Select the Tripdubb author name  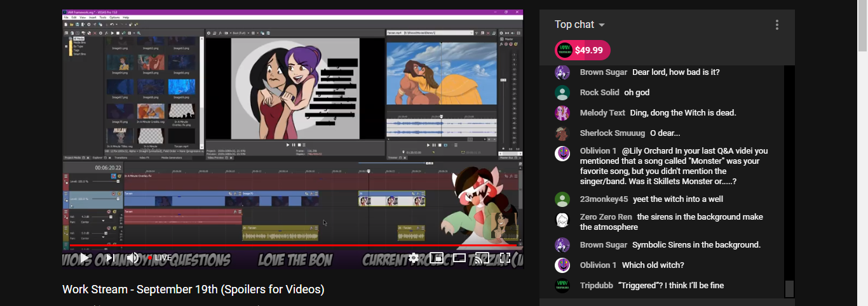(596, 286)
